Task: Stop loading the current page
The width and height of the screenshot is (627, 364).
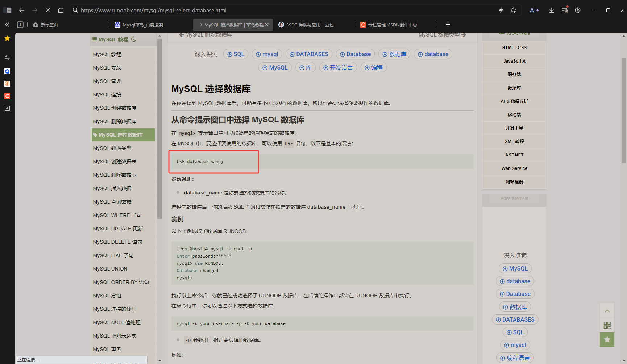Action: tap(48, 10)
